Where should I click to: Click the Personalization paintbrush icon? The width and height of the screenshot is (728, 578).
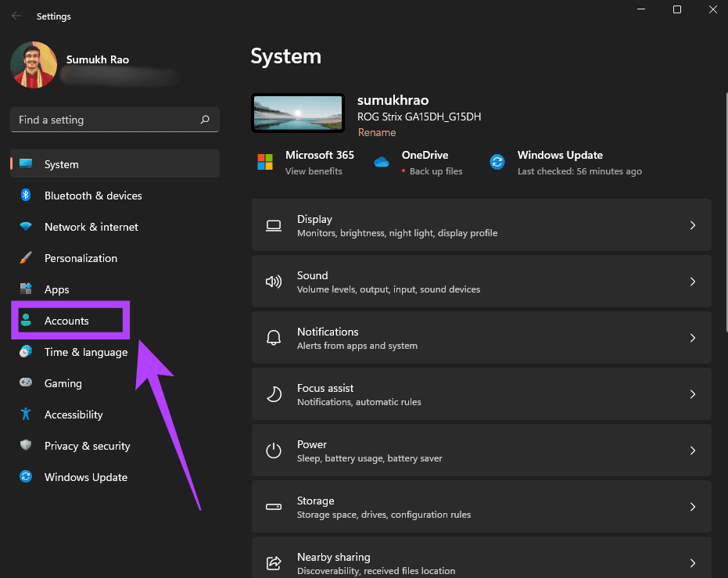pyautogui.click(x=26, y=258)
